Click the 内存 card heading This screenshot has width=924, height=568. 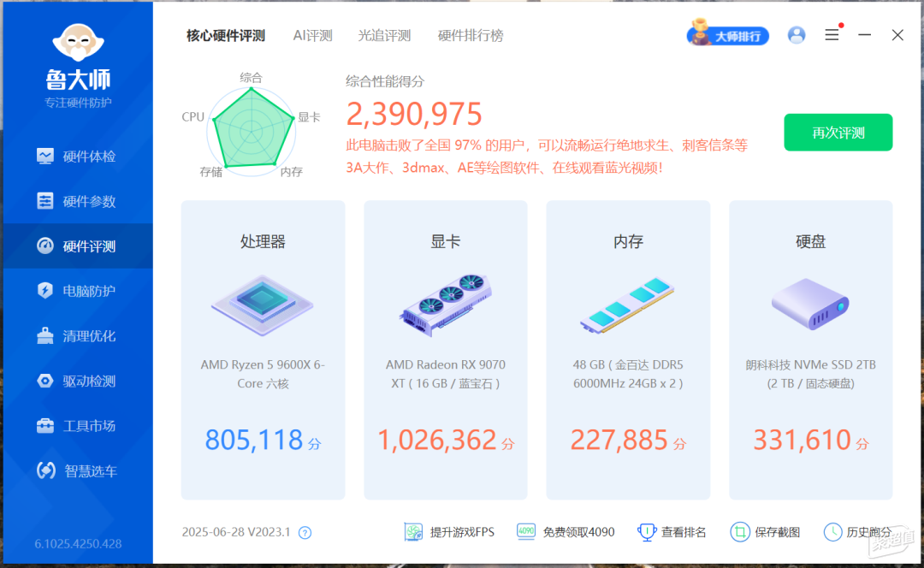(628, 241)
